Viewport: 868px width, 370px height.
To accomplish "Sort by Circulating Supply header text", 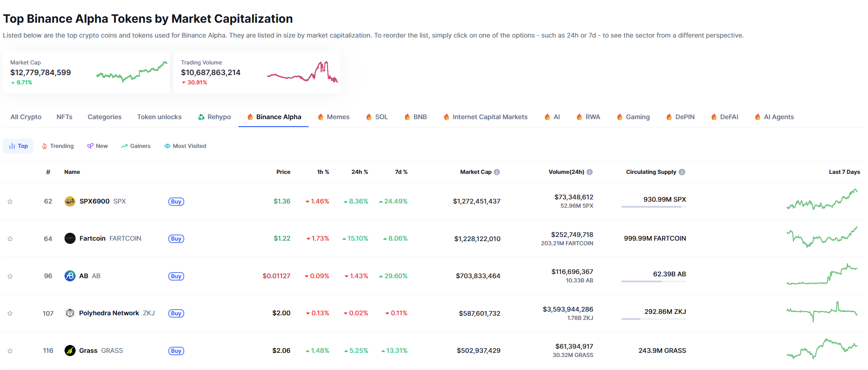I will (x=651, y=172).
